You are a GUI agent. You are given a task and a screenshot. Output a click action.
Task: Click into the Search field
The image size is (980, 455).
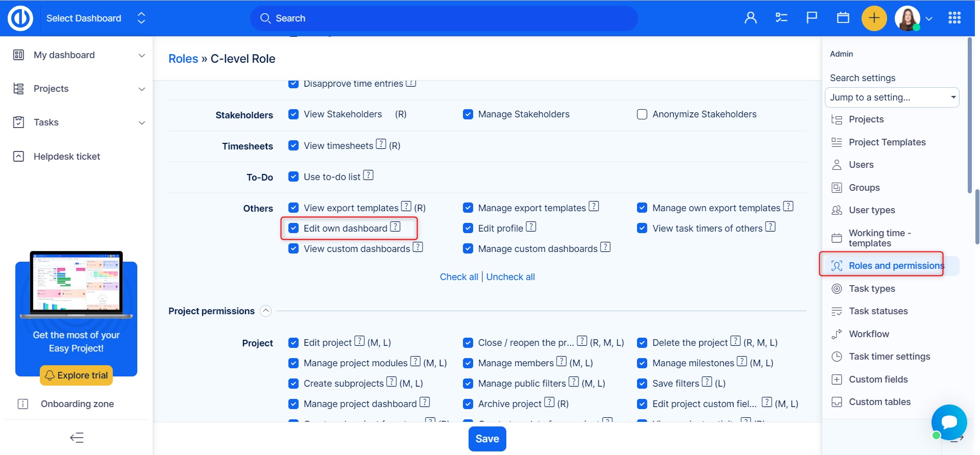[444, 18]
